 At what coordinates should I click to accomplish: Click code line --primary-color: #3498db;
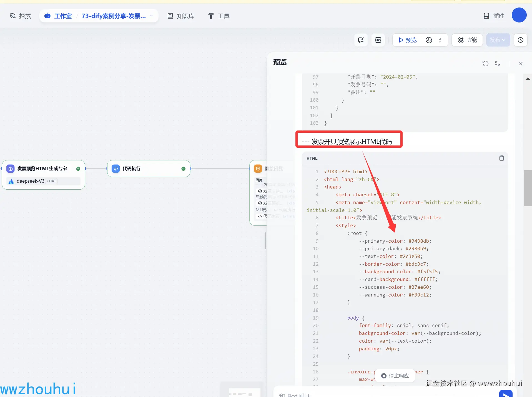click(395, 241)
